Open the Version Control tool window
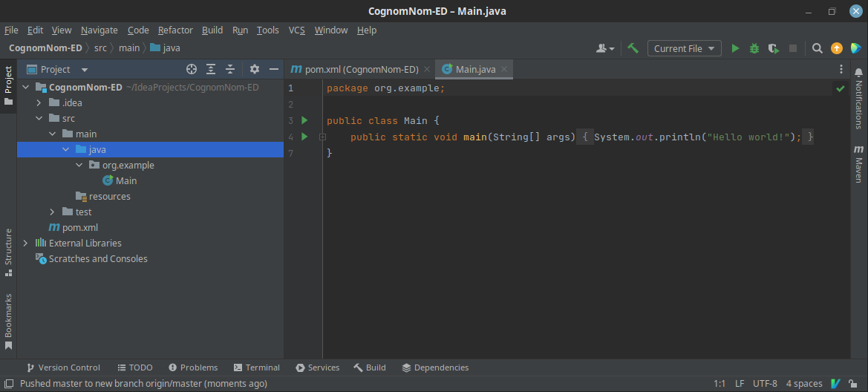 click(x=64, y=367)
